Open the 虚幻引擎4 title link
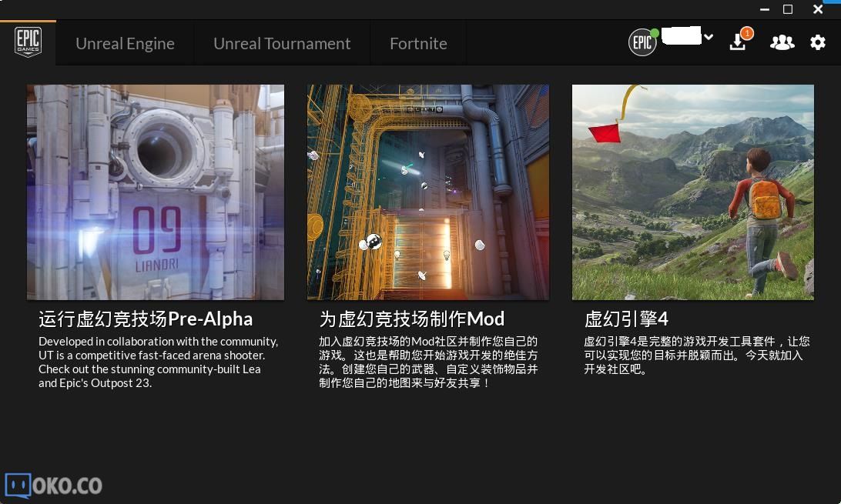 (626, 319)
